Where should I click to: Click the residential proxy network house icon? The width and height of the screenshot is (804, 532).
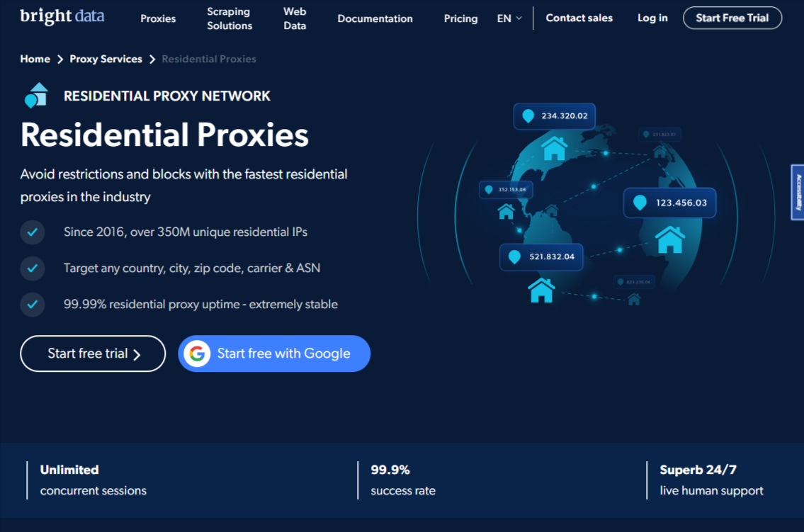pos(36,96)
